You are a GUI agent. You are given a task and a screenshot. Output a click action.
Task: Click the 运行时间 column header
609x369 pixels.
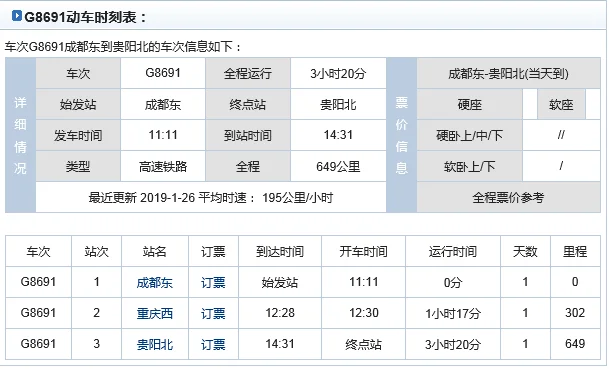click(453, 251)
